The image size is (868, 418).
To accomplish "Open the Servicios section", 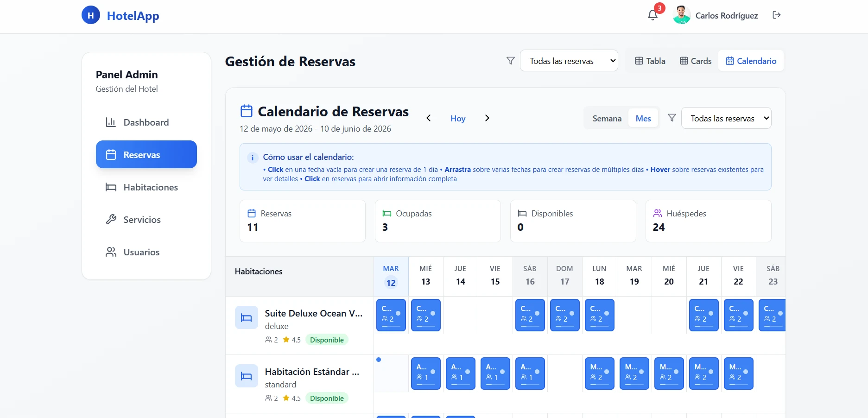I will (x=146, y=220).
